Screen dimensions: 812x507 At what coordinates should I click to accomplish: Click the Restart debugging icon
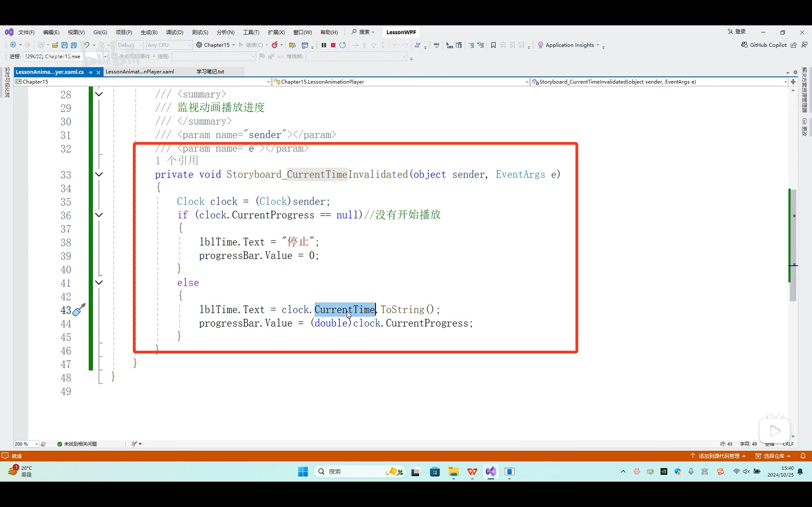tap(342, 45)
